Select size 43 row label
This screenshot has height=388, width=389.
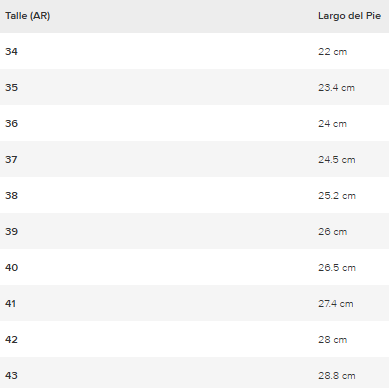click(11, 376)
